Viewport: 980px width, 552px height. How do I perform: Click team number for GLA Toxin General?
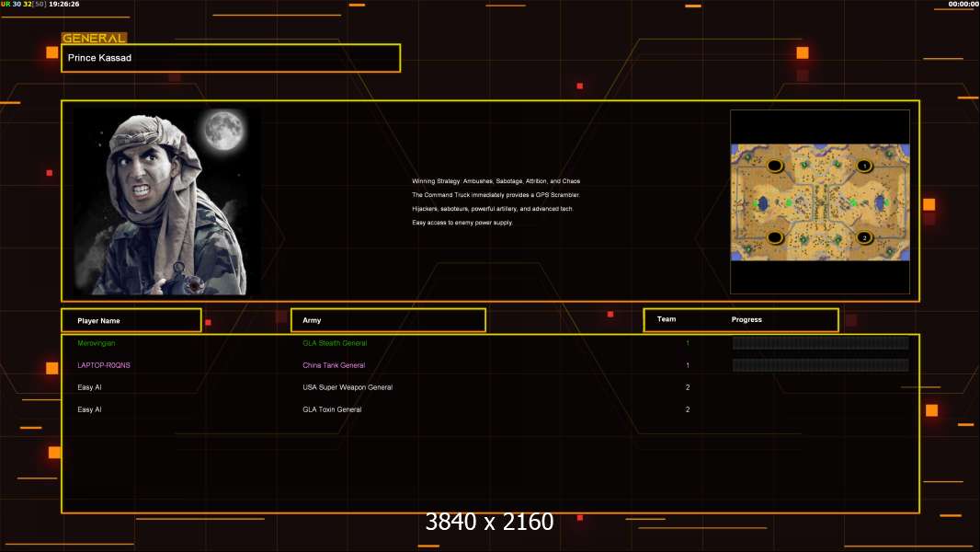point(688,409)
